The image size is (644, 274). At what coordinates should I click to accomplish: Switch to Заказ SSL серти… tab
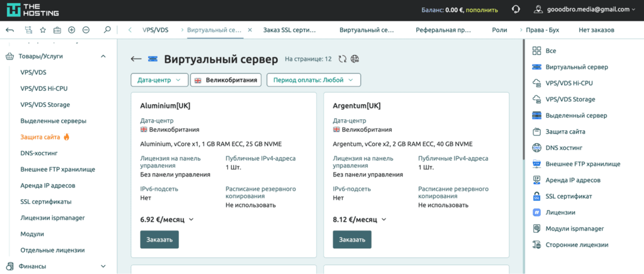coord(290,30)
